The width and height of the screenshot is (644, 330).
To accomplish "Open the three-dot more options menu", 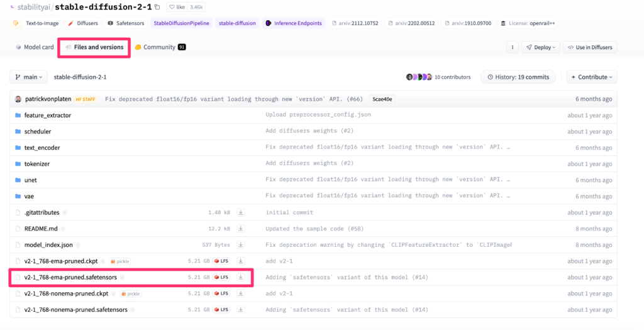I will (513, 47).
